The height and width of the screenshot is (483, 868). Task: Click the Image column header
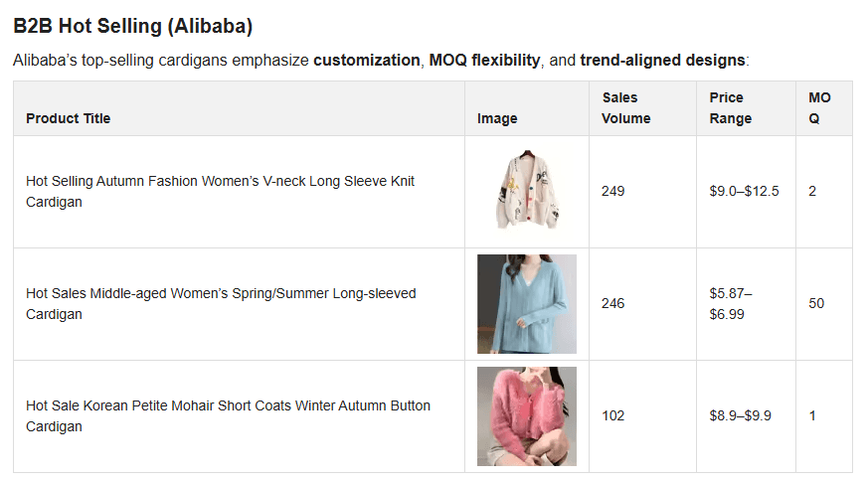(497, 118)
